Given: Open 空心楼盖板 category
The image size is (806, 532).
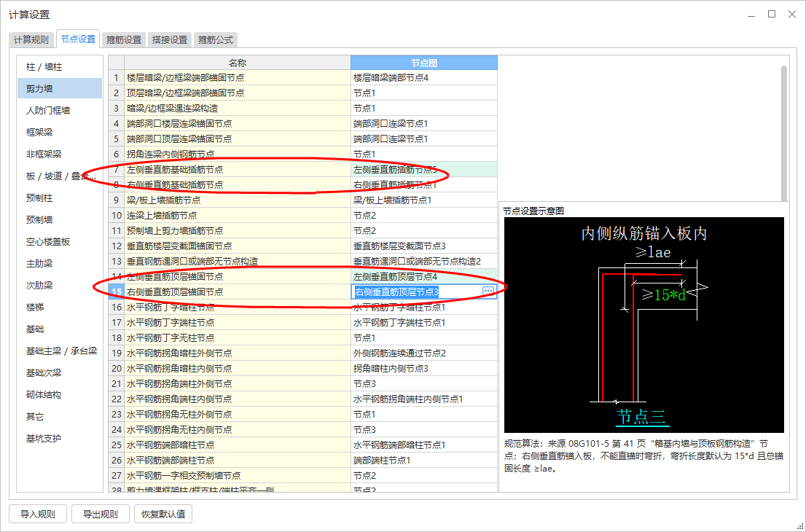Looking at the screenshot, I should [x=60, y=241].
